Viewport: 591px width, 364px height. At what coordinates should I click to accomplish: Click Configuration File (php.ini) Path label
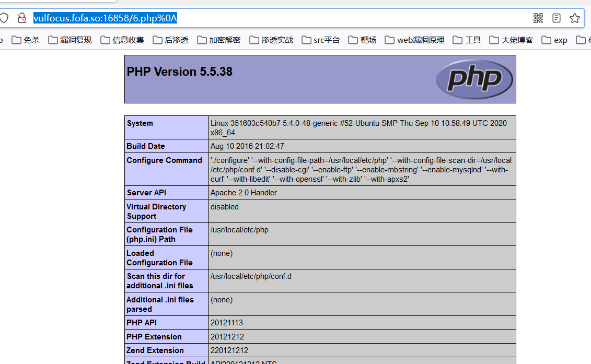click(x=159, y=234)
